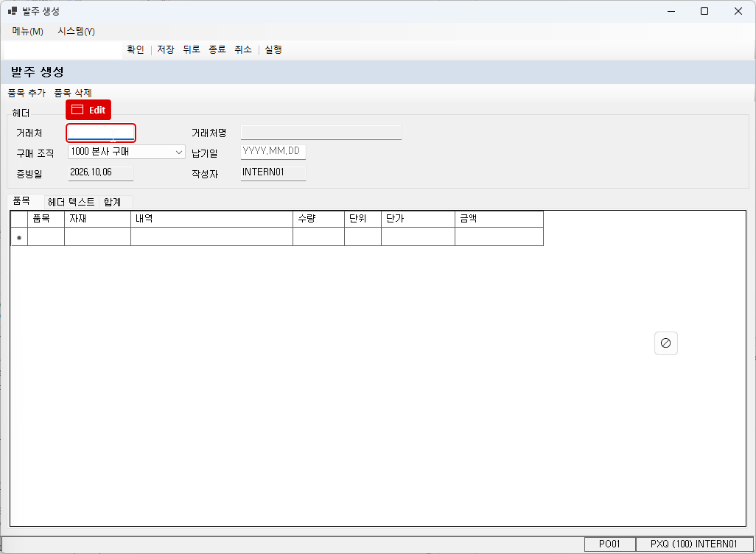Focus the 거래처 input field
Image resolution: width=756 pixels, height=554 pixels.
pyautogui.click(x=101, y=133)
